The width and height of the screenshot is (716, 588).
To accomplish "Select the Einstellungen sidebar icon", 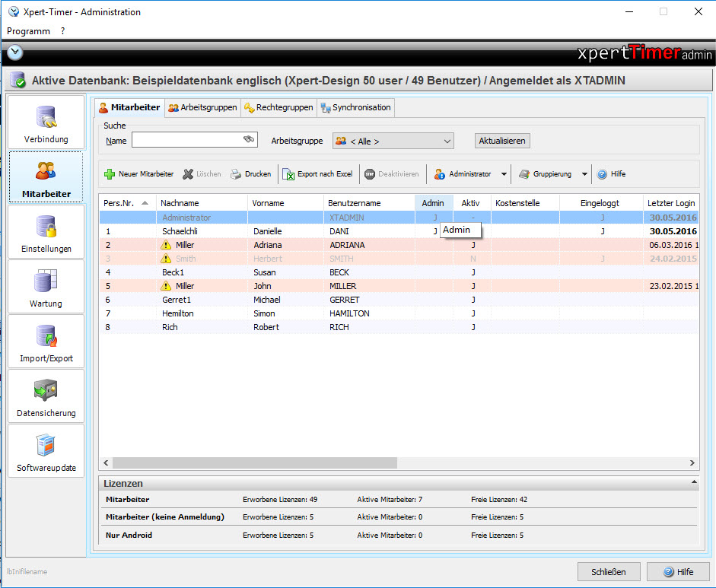I will point(46,232).
